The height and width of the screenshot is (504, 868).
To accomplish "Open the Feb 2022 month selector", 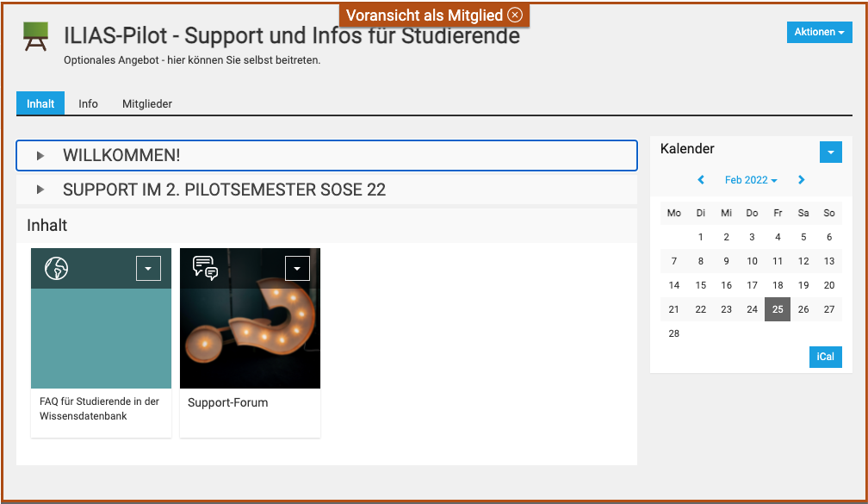I will pos(751,180).
